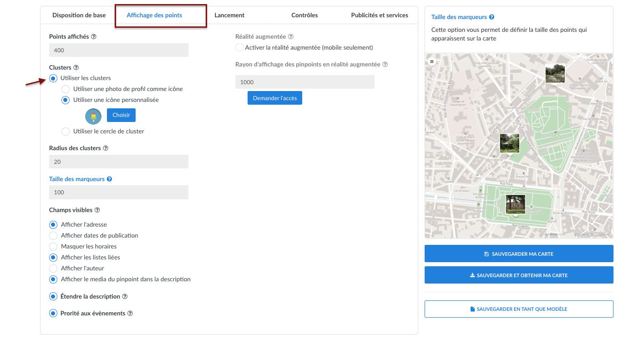Click the Rayon d'affichage field showing 1000
Viewport: 644px width, 345px height.
(305, 82)
